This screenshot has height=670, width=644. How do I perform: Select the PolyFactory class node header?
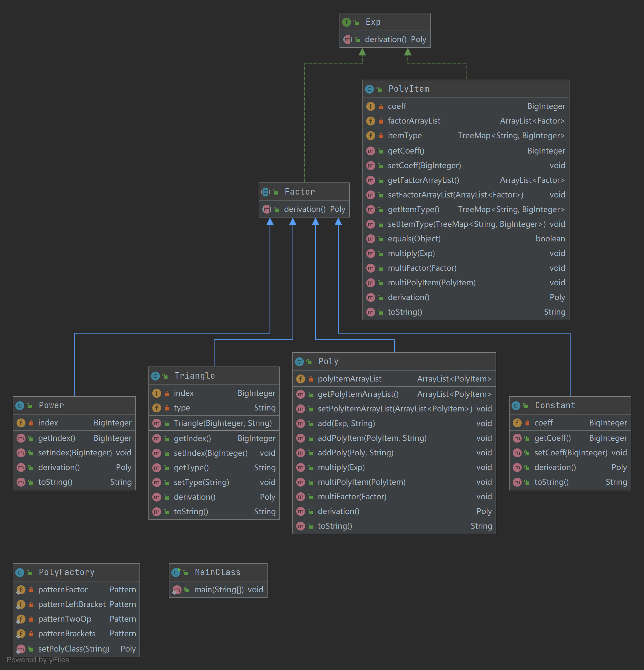pos(67,572)
